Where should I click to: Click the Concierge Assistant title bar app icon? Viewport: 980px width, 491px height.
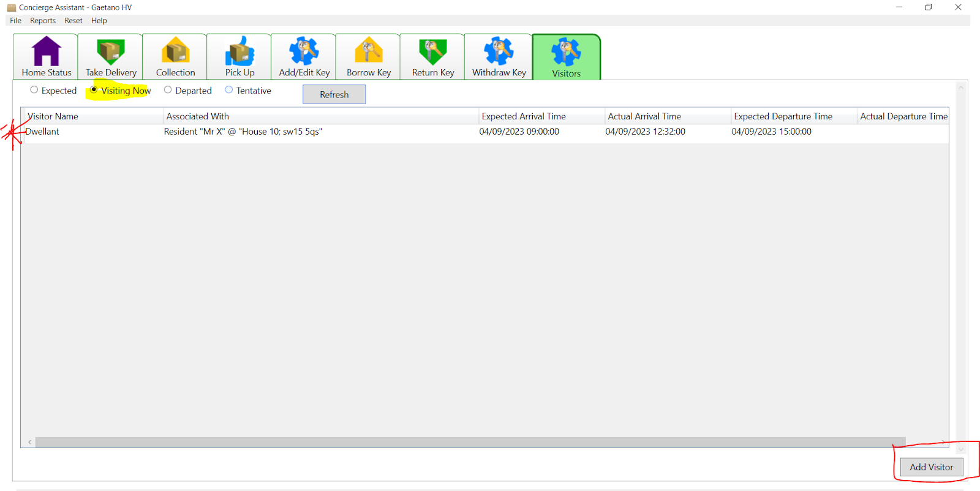click(x=11, y=7)
